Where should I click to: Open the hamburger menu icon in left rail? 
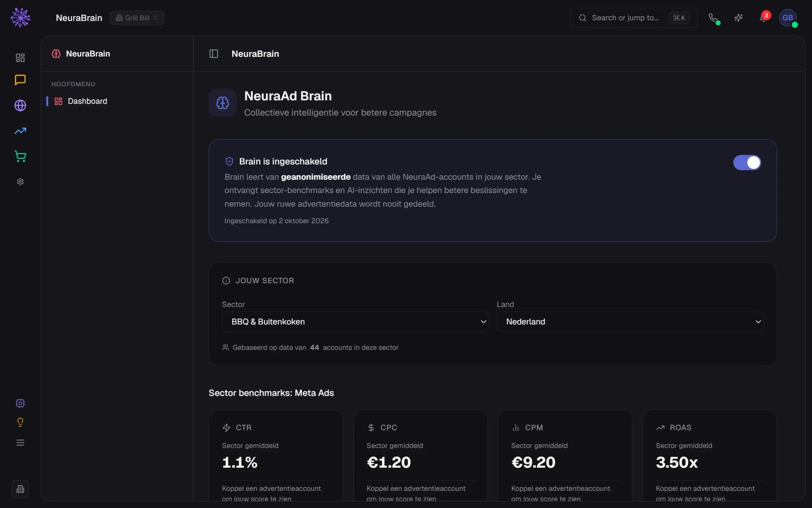[20, 443]
